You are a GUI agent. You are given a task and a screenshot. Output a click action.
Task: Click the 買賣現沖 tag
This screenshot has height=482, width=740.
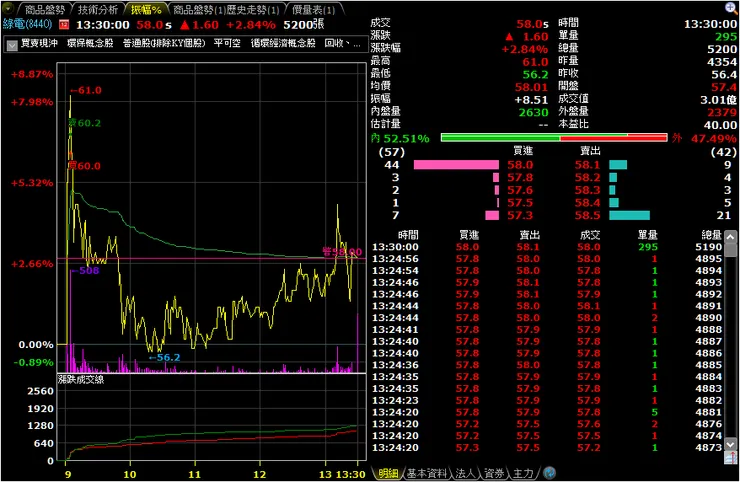coord(39,43)
